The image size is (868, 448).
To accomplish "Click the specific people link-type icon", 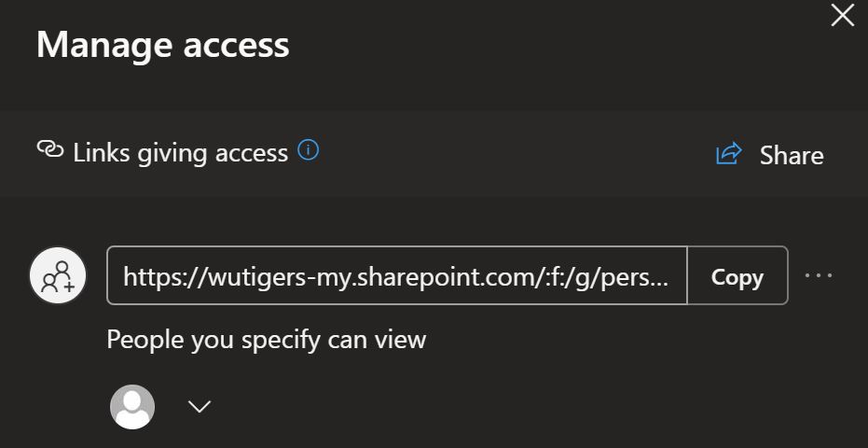I will [58, 275].
